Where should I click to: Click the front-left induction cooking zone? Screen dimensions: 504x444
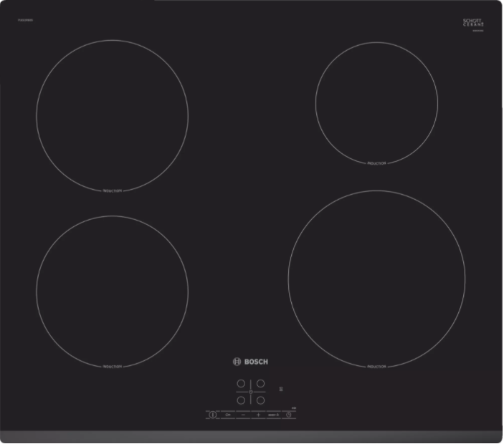[x=112, y=290]
